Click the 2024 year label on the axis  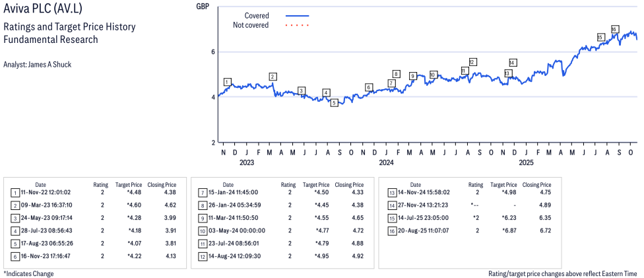(386, 162)
